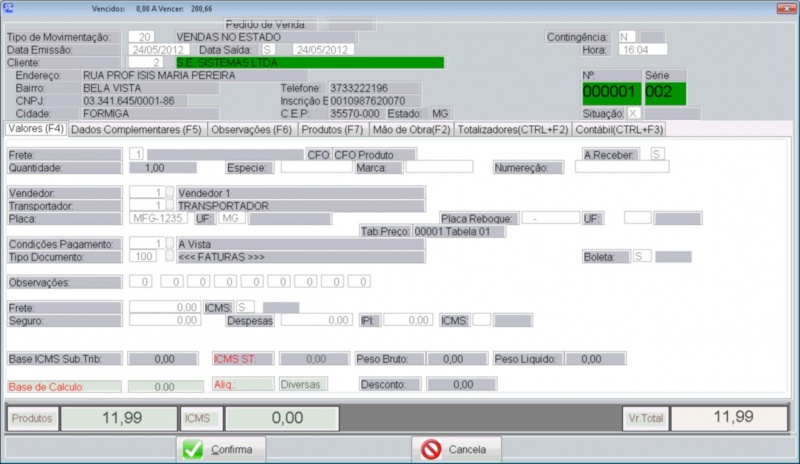Click the A.Receber field showing S
The width and height of the screenshot is (800, 464).
pyautogui.click(x=657, y=154)
